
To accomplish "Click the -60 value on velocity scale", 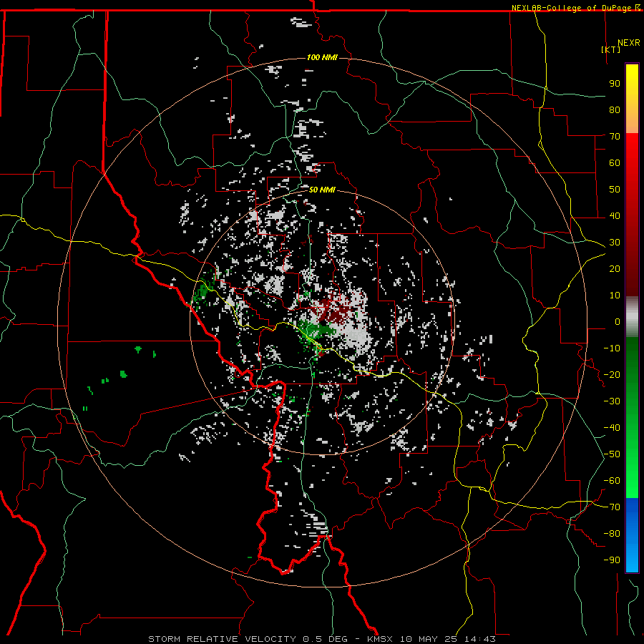I will 612,481.
